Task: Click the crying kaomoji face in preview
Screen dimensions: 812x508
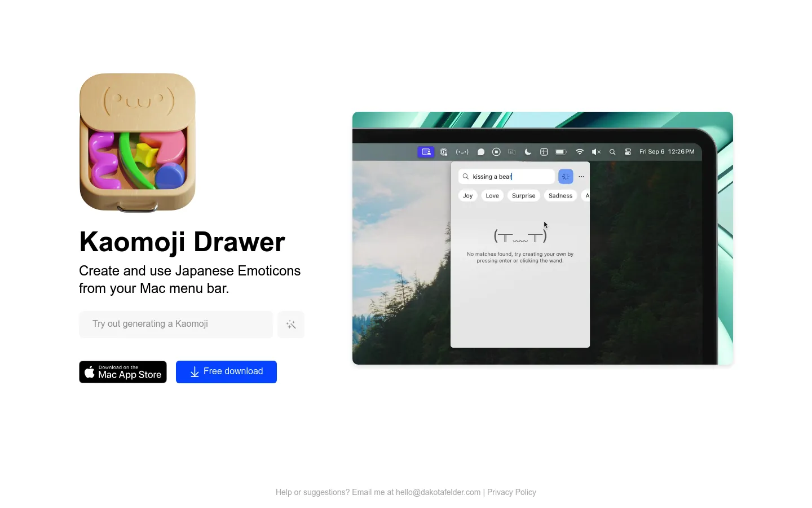Action: (x=520, y=236)
